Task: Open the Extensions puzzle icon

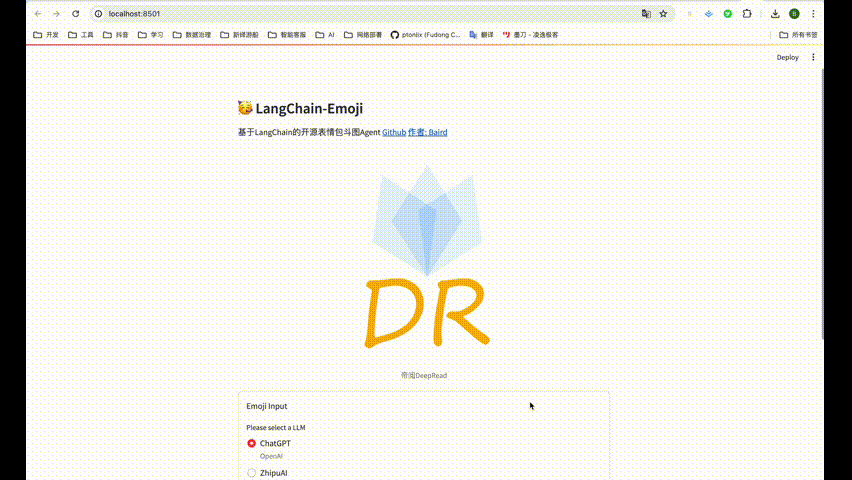Action: 747,14
